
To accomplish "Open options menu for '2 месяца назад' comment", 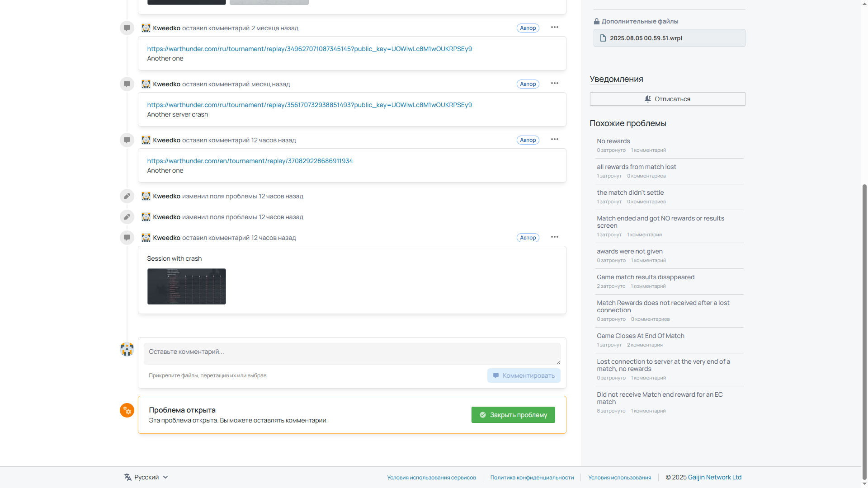I will (554, 28).
